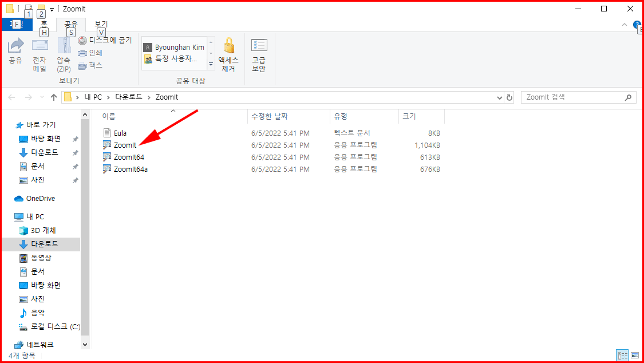This screenshot has height=363, width=644.
Task: Open Customize Quick Access Toolbar dropdown
Action: [x=52, y=9]
